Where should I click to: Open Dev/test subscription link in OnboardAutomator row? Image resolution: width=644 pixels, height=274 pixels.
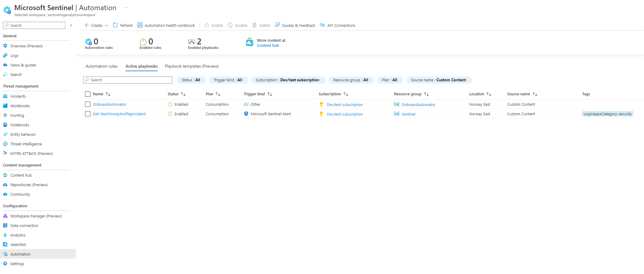point(345,105)
